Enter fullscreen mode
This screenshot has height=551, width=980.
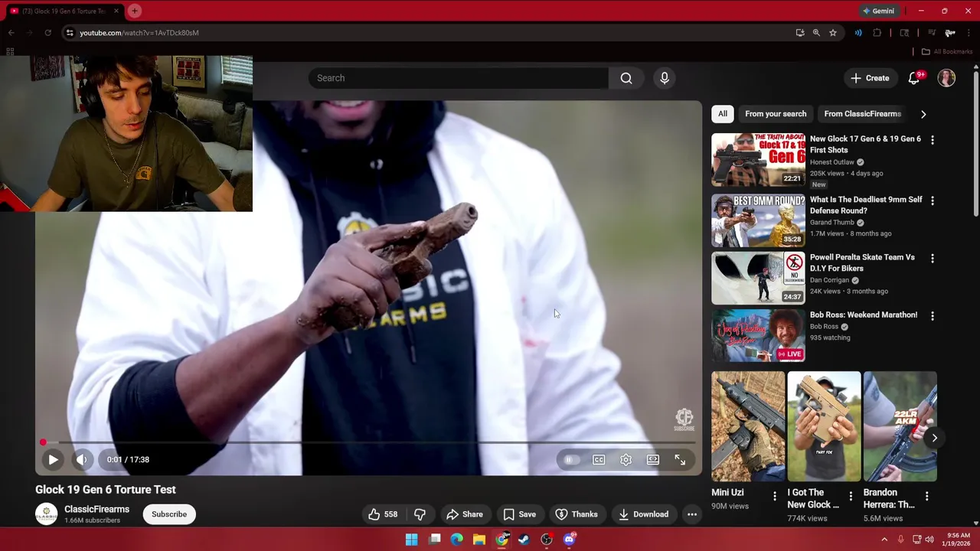680,460
